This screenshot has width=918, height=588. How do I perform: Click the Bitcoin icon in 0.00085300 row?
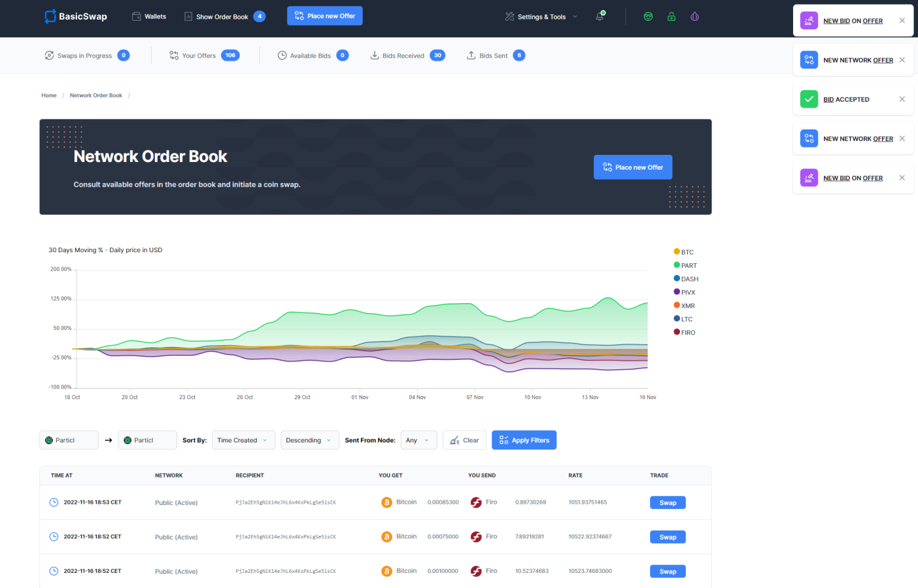coord(386,502)
